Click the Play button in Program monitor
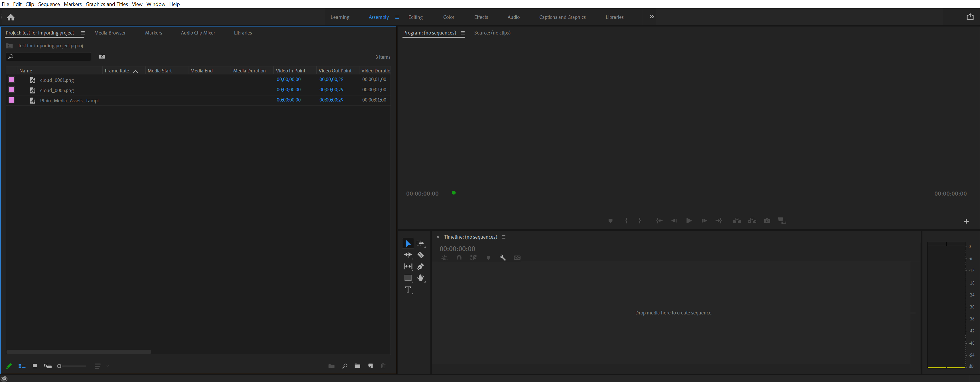Screen dimensions: 980x382 tap(689, 221)
